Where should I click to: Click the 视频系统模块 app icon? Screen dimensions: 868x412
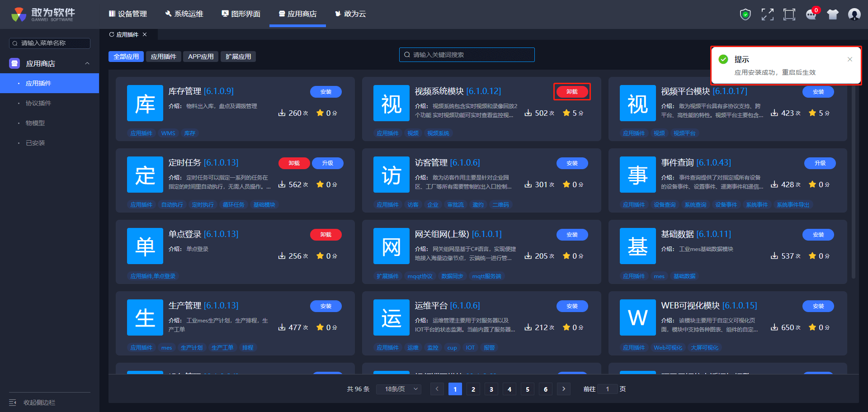(x=392, y=103)
